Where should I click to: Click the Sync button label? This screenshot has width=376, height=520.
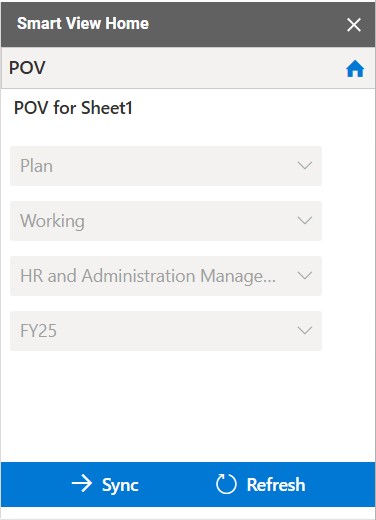120,485
